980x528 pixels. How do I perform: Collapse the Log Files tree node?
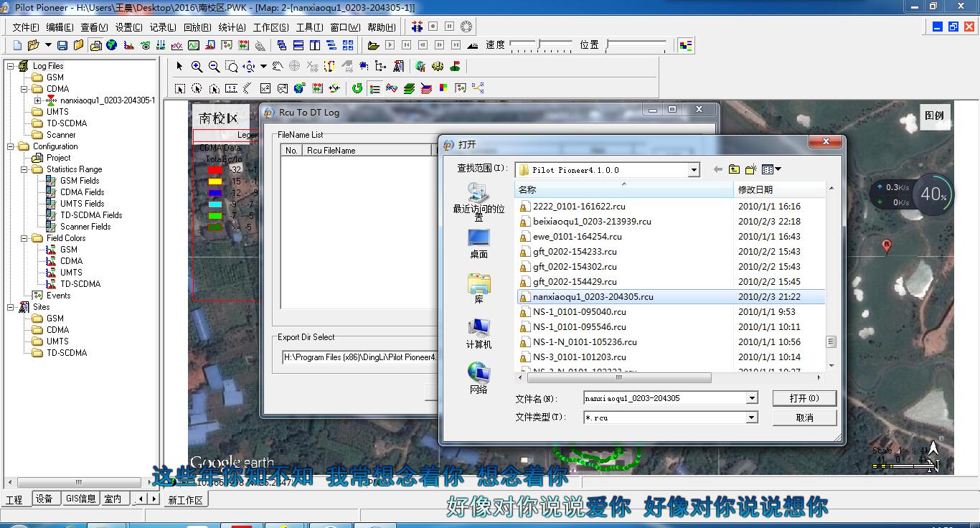(x=11, y=66)
